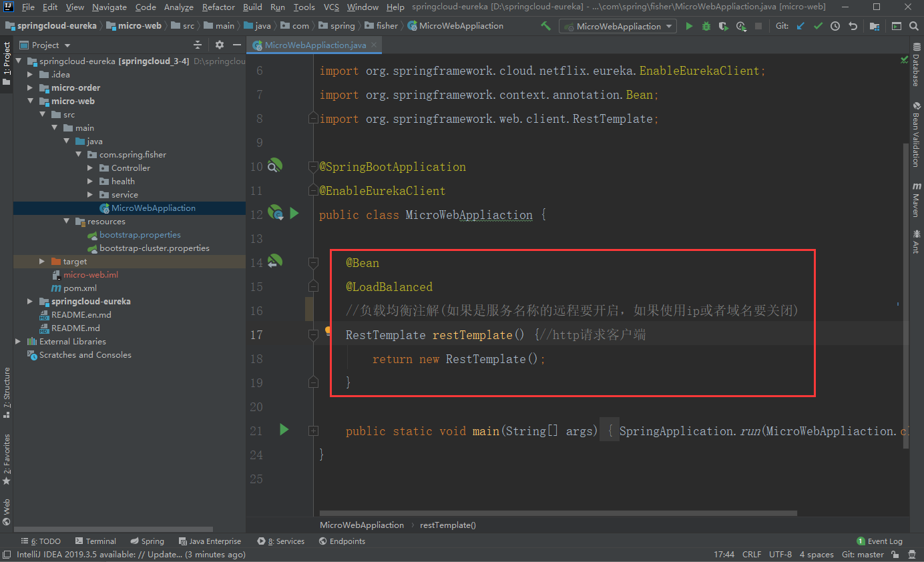Expand the Controller package
The height and width of the screenshot is (562, 924).
pos(88,168)
